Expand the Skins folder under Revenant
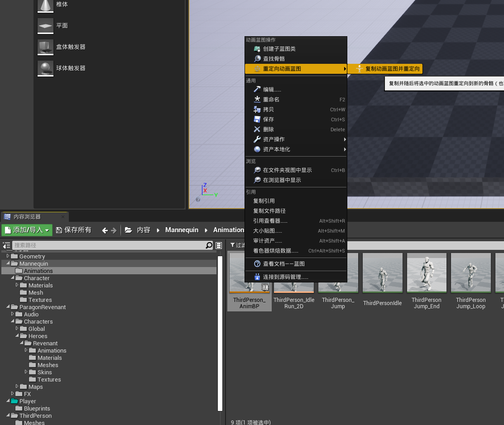504x425 pixels. 26,372
